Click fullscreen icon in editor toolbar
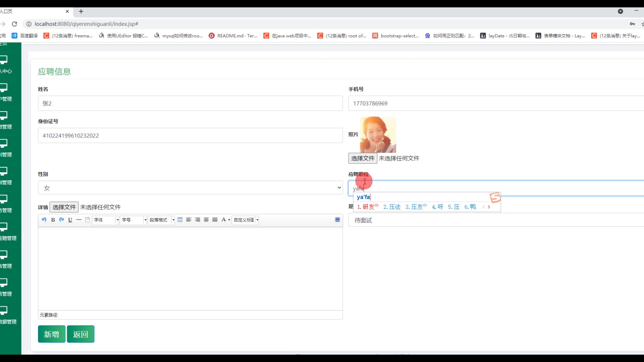Viewport: 644px width, 362px height. 337,220
